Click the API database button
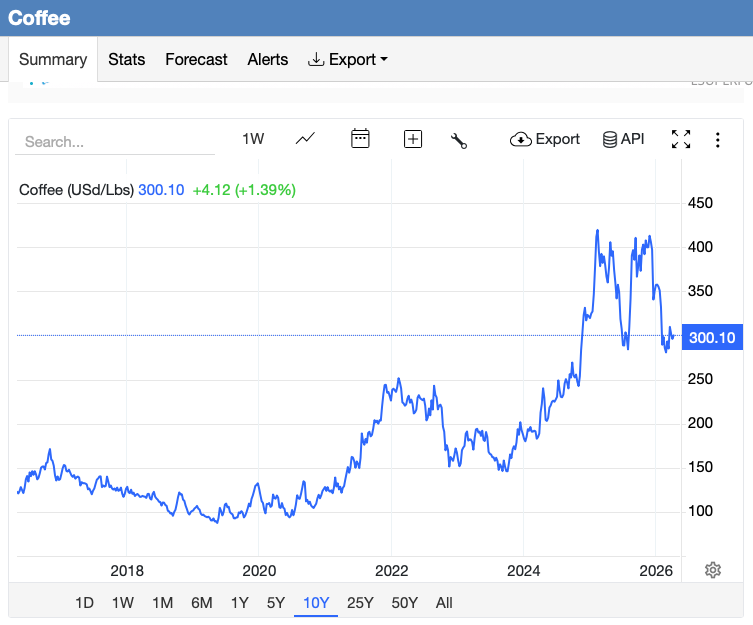The width and height of the screenshot is (753, 625). [623, 139]
